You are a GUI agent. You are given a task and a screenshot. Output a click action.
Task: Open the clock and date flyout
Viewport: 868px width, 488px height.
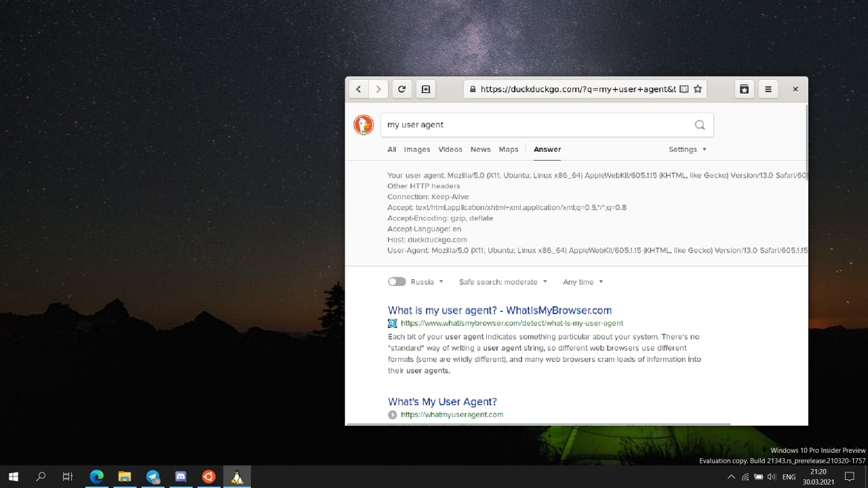818,477
